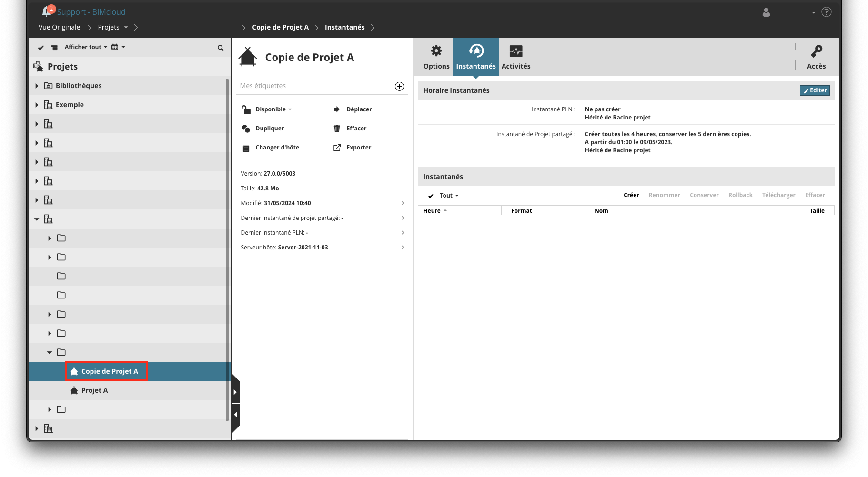
Task: Open the notifications bell icon
Action: pyautogui.click(x=47, y=11)
